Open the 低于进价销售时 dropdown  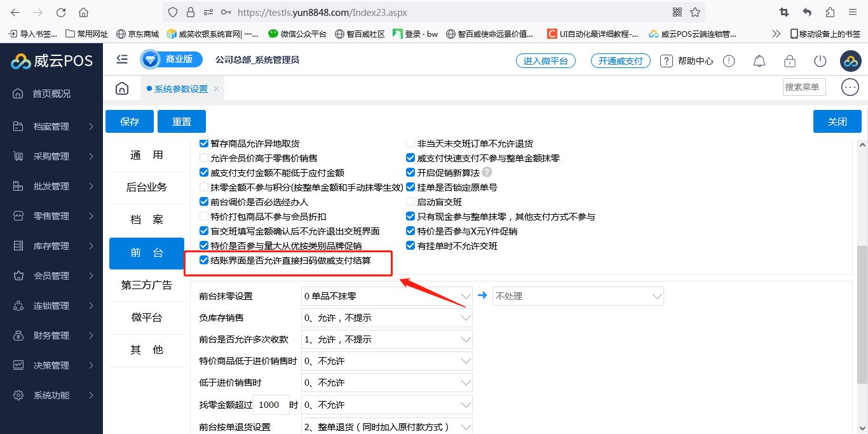(386, 383)
